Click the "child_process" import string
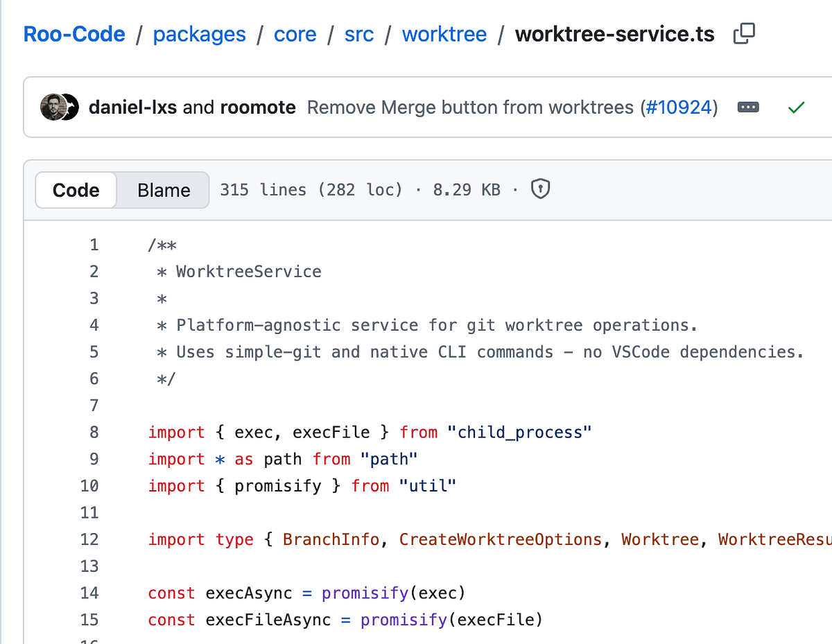 [520, 433]
